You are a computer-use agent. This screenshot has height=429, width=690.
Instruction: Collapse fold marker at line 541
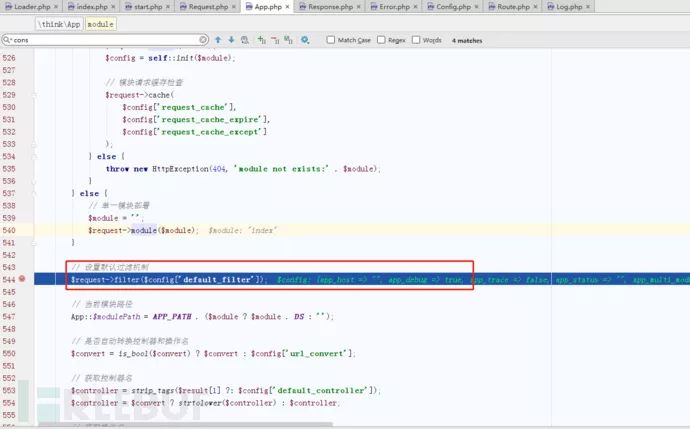[34, 242]
